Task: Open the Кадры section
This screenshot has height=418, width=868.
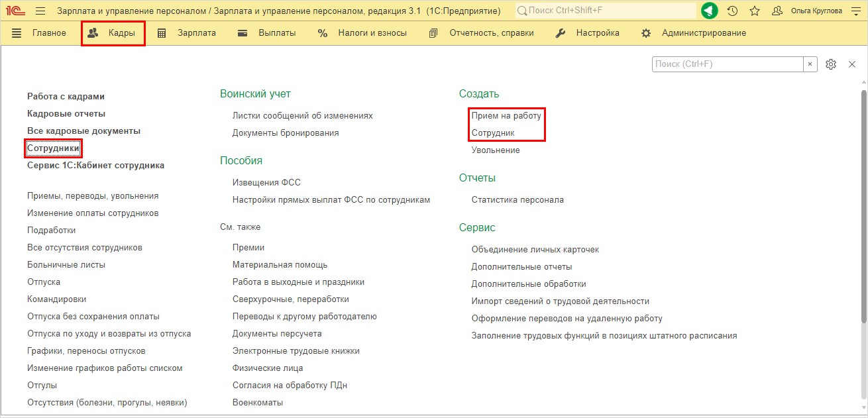Action: [x=122, y=33]
